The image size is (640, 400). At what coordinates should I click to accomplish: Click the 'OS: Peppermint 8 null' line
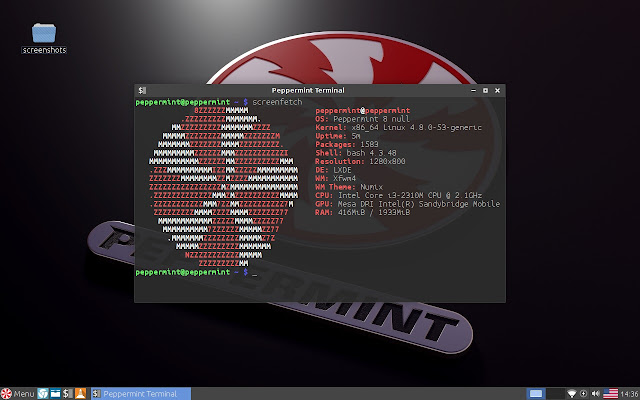pyautogui.click(x=362, y=119)
